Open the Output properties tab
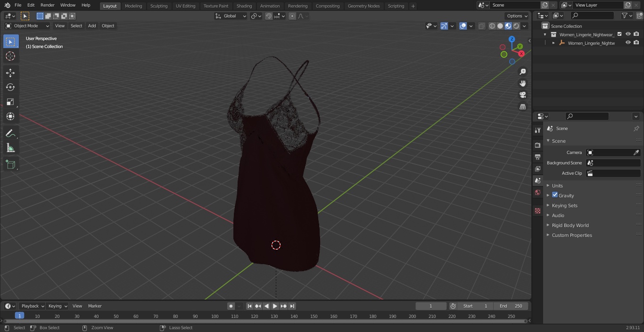The image size is (644, 332). [537, 157]
